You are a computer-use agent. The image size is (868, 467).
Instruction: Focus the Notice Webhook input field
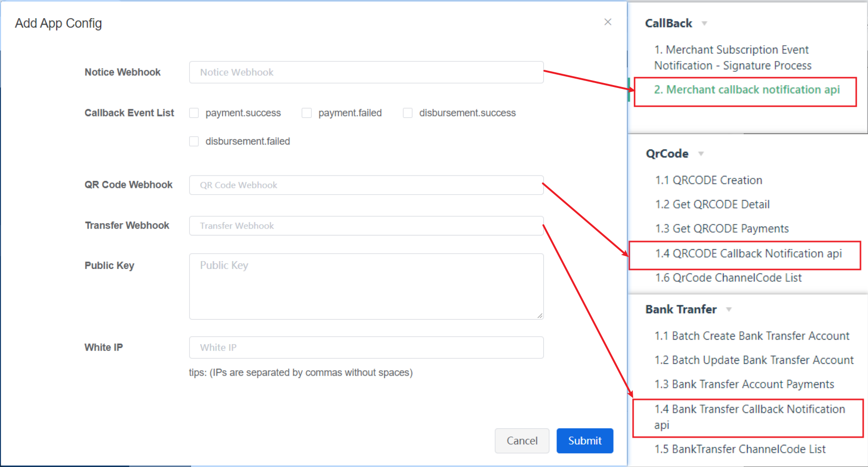coord(366,72)
